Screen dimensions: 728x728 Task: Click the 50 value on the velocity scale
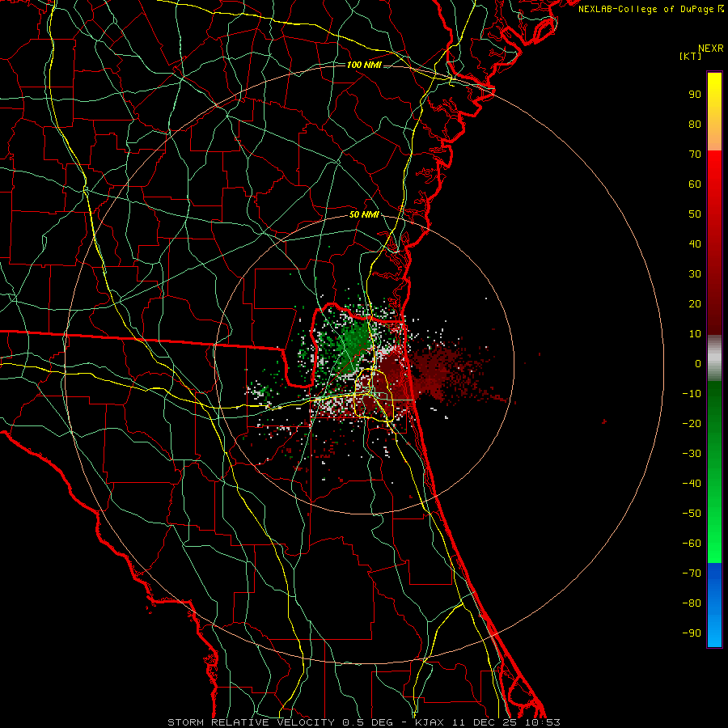tap(695, 214)
